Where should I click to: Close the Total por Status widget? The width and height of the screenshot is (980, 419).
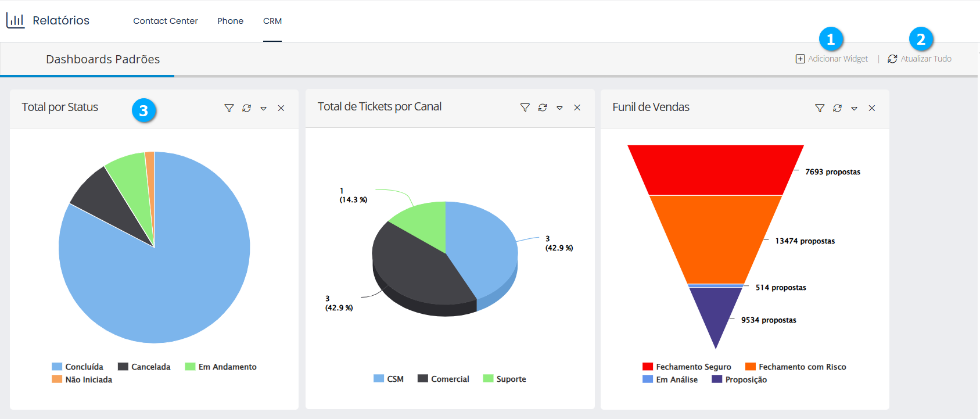tap(281, 108)
